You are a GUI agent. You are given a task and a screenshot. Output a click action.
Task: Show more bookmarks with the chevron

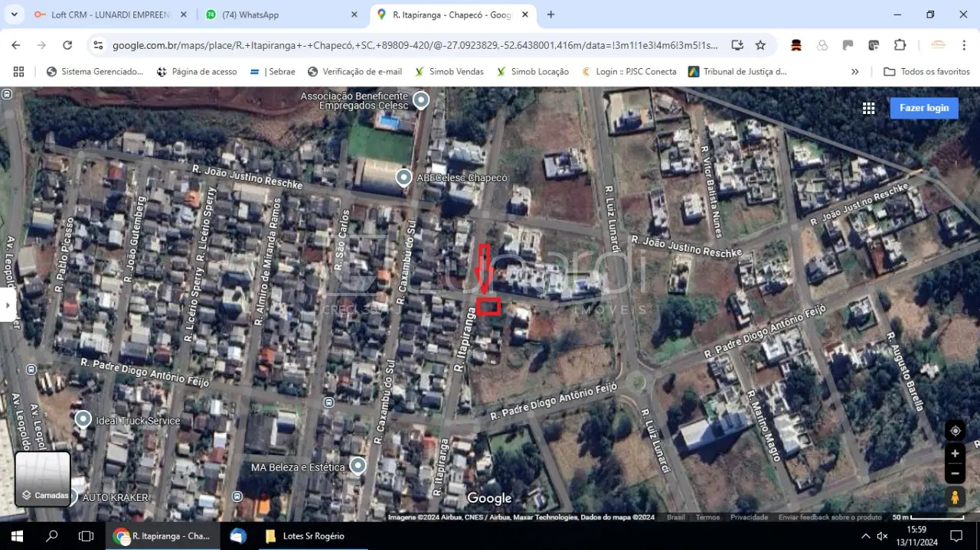click(x=855, y=72)
